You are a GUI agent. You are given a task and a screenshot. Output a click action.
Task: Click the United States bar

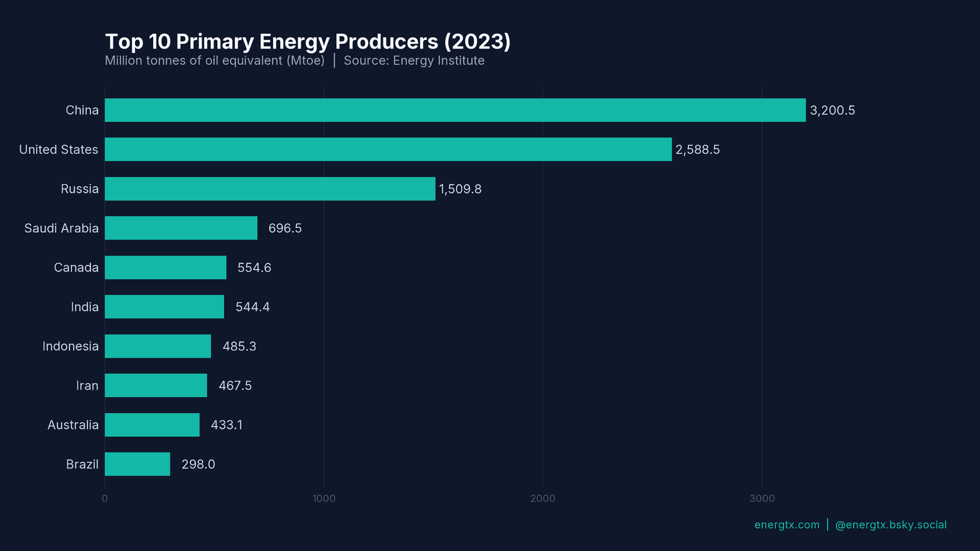click(x=388, y=149)
